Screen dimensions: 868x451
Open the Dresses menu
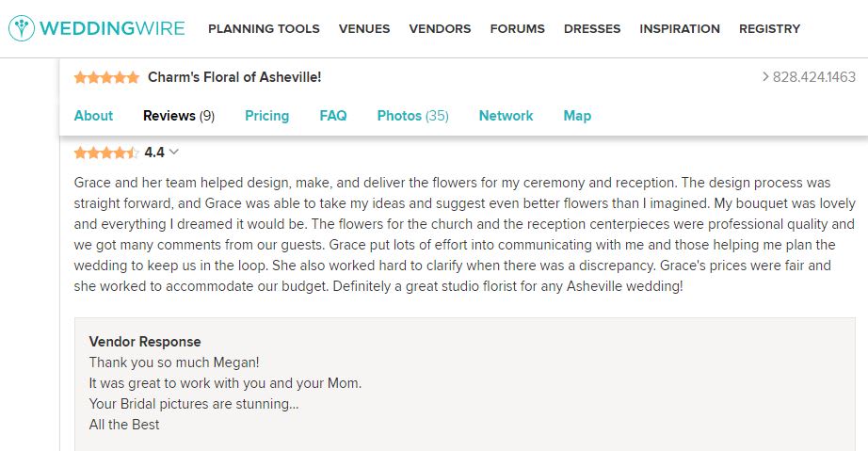click(x=592, y=28)
